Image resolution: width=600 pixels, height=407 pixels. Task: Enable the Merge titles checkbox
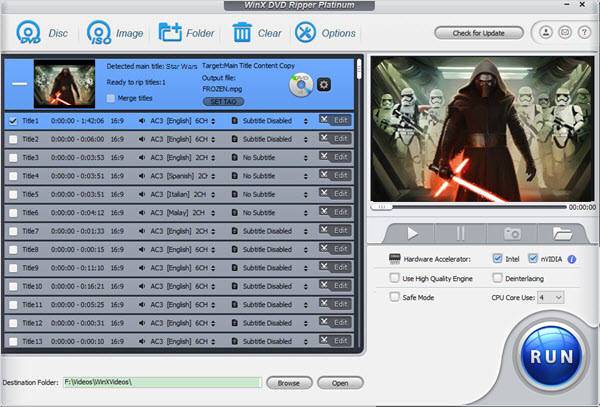coord(111,98)
